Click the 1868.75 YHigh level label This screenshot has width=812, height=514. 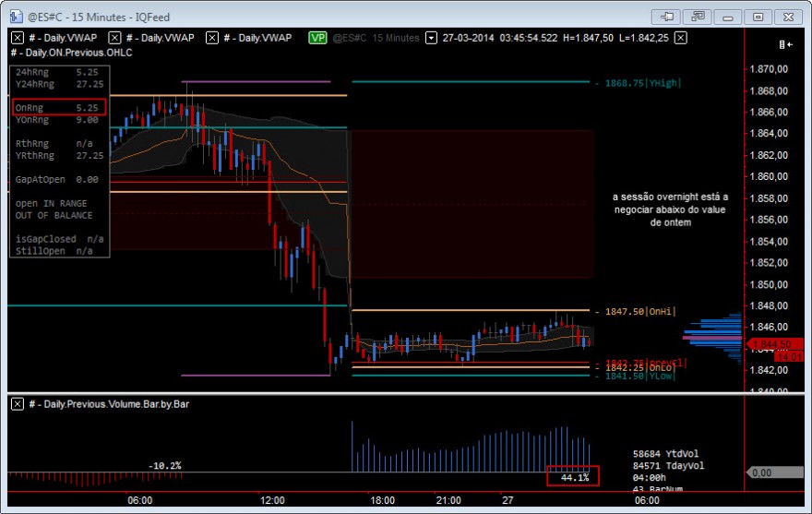642,83
